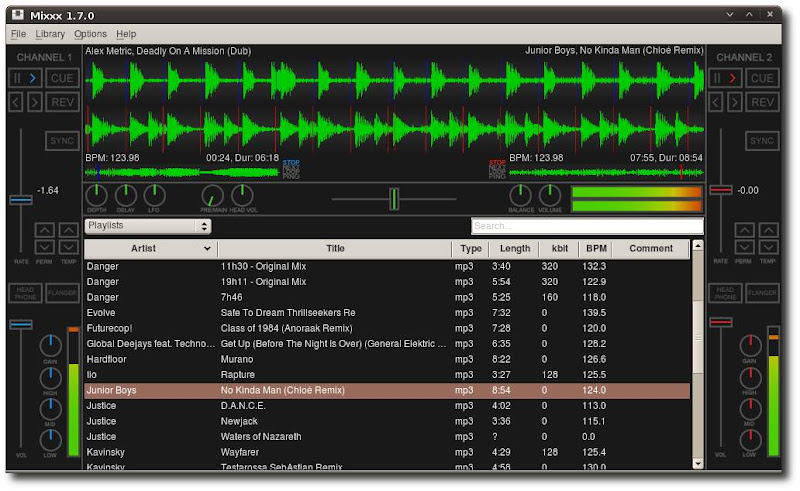Click Channel 1 TEMP rate up arrow
The width and height of the screenshot is (800, 491).
click(x=68, y=230)
